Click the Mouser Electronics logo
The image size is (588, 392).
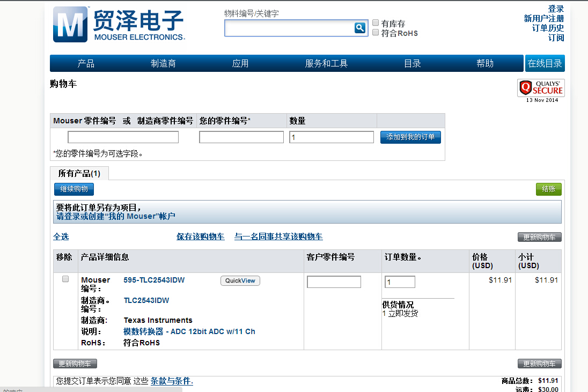point(119,24)
